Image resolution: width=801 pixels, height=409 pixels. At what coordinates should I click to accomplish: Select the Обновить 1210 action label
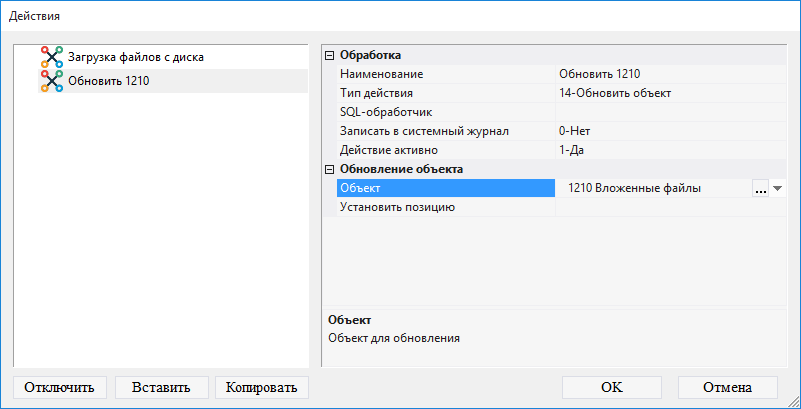[108, 81]
